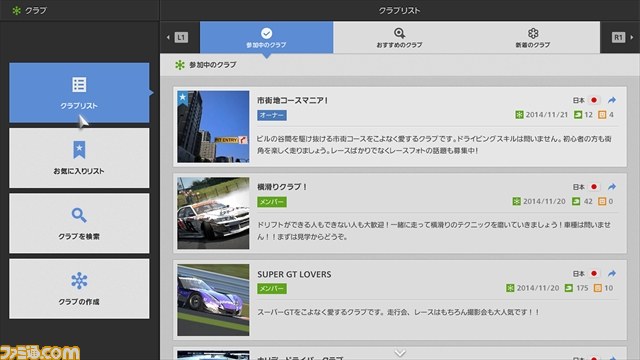Open the クラブリスト sidebar tile

point(79,93)
